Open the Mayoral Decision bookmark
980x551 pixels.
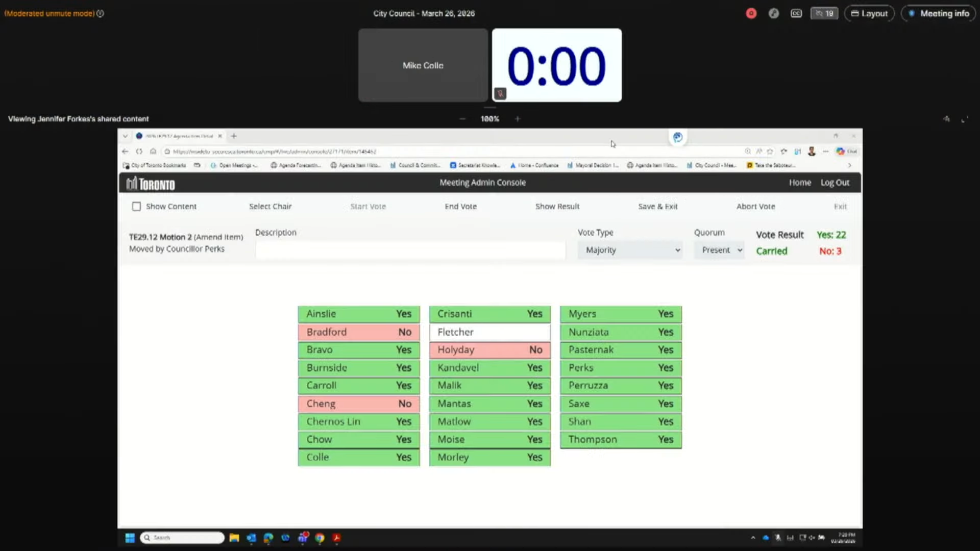click(x=593, y=165)
